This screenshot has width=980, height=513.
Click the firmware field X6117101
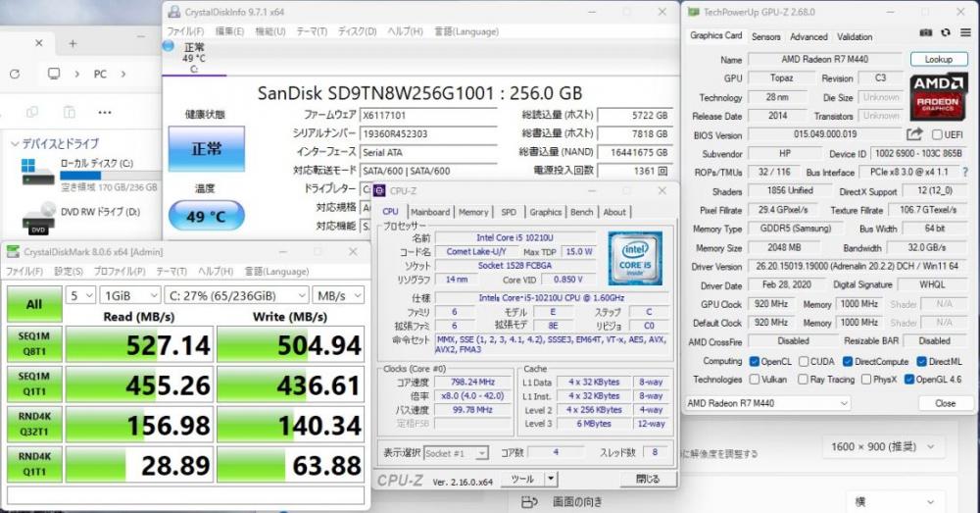(429, 115)
